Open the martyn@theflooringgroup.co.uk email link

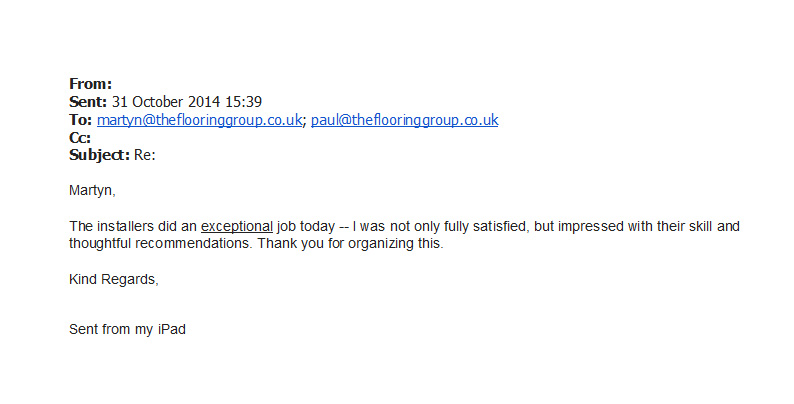point(200,120)
